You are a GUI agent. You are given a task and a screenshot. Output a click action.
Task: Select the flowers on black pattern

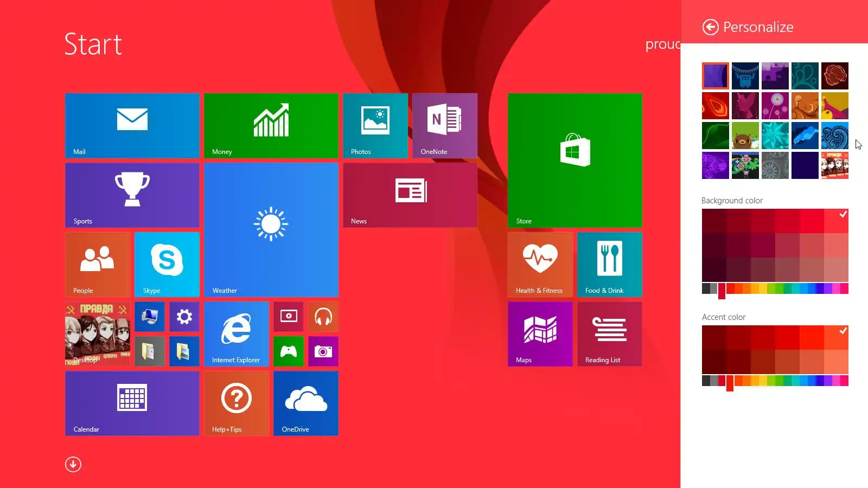[745, 165]
